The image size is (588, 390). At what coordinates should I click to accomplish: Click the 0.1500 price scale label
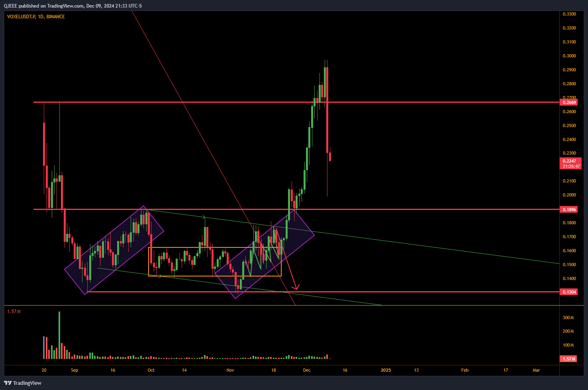coord(569,265)
